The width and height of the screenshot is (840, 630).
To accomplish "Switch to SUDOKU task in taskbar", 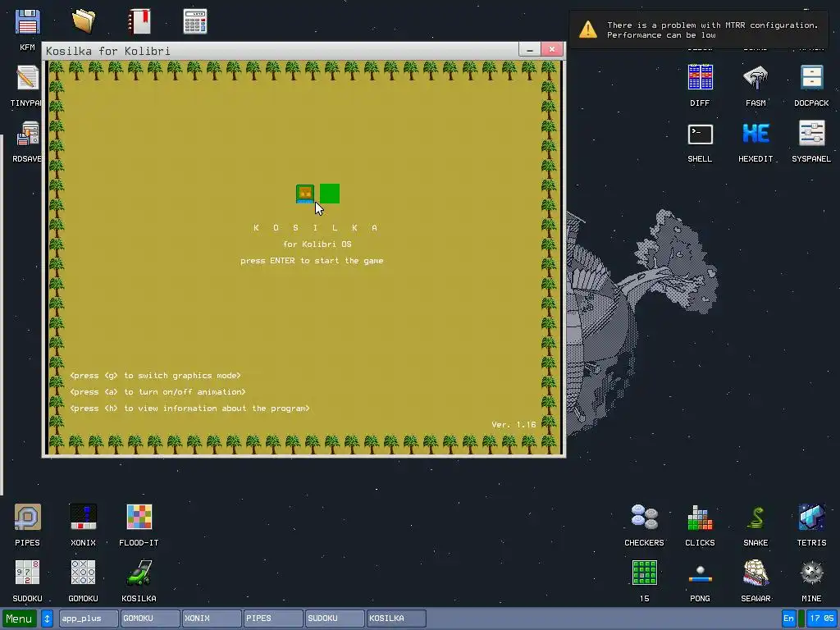I will coord(335,619).
